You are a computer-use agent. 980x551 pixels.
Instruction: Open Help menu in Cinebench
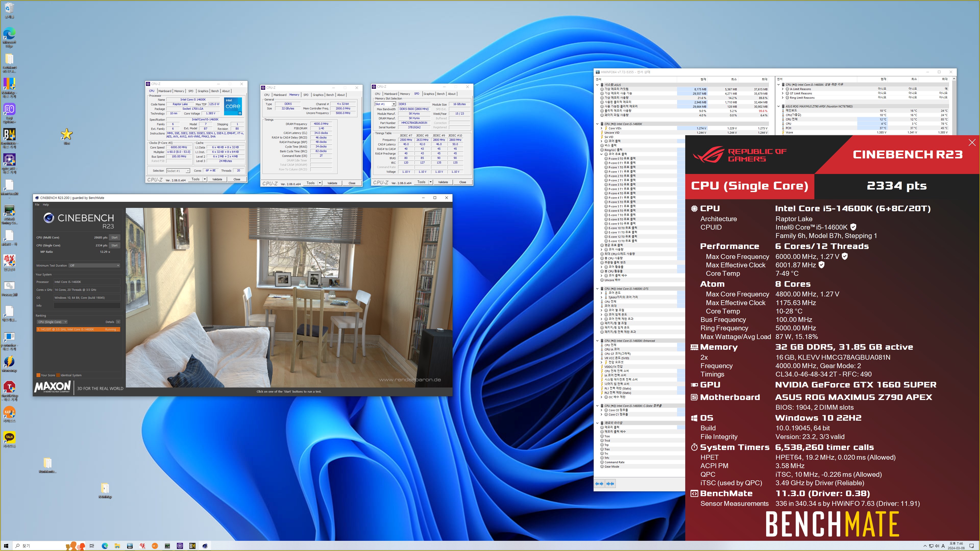point(46,205)
